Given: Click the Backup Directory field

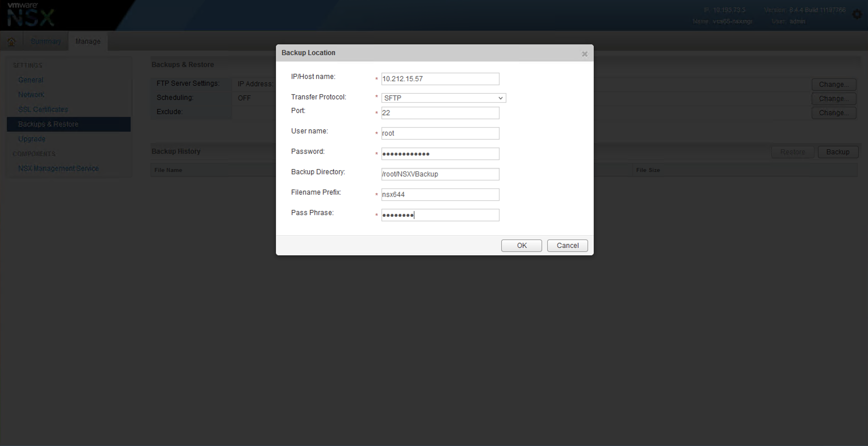Looking at the screenshot, I should click(x=440, y=174).
